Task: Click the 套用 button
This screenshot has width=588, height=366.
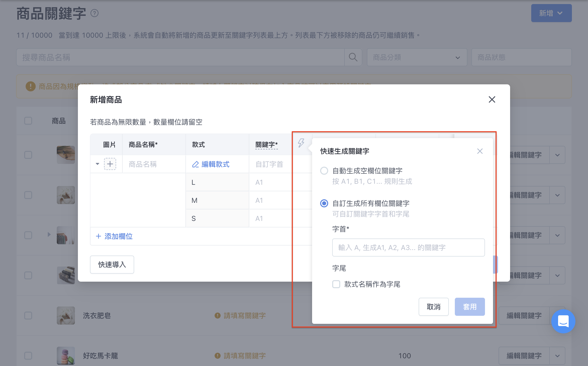Action: (x=470, y=307)
